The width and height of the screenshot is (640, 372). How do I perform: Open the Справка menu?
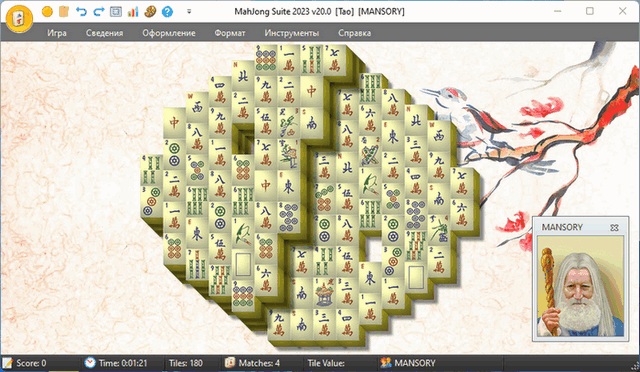[x=354, y=33]
